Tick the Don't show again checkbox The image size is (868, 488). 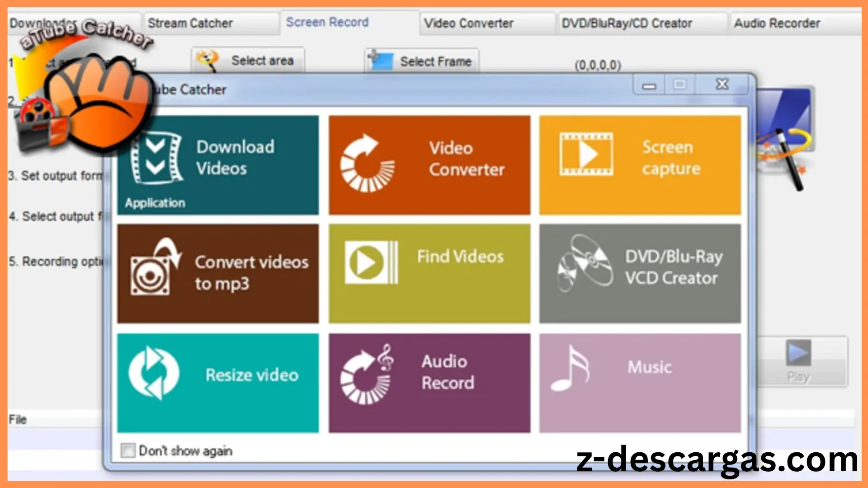[x=128, y=450]
